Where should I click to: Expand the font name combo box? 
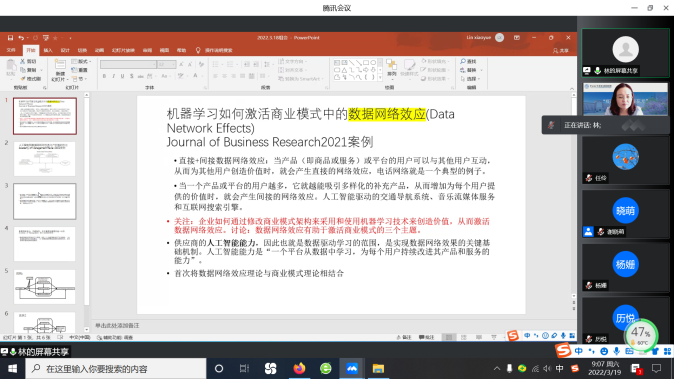tap(128, 64)
